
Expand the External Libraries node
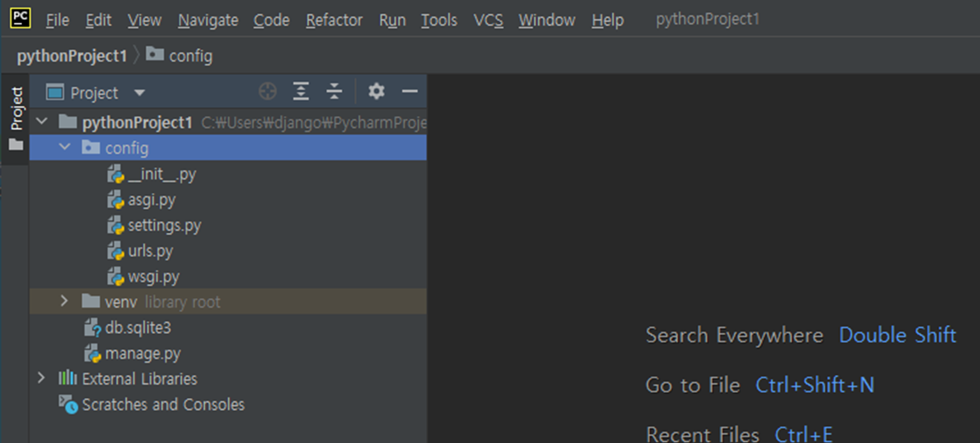coord(42,378)
